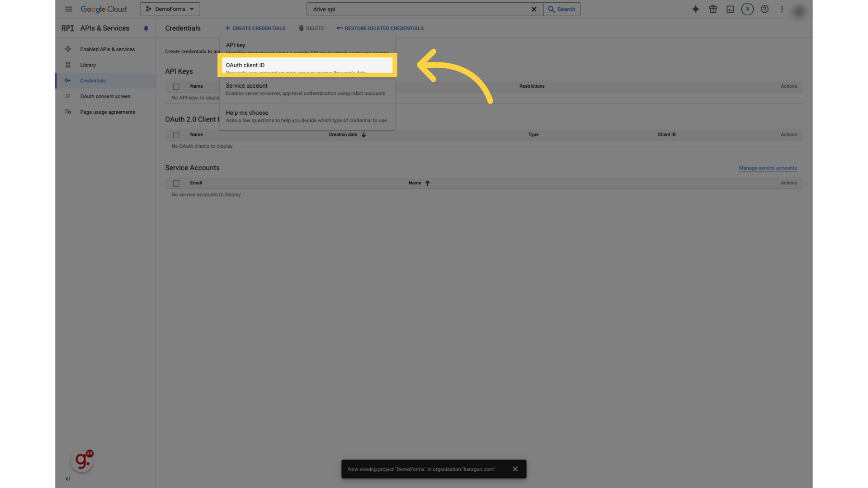Click the red 'g' extension badge

tap(82, 461)
